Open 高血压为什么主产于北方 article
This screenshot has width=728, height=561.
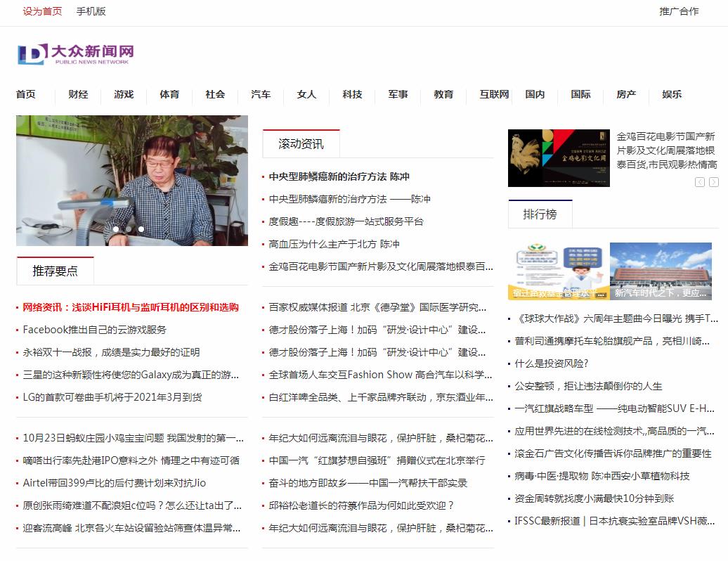[x=334, y=244]
